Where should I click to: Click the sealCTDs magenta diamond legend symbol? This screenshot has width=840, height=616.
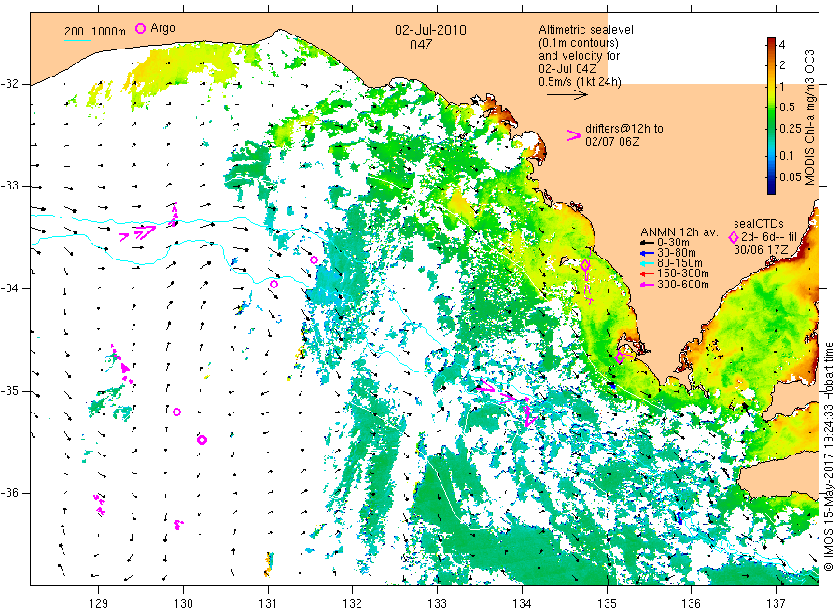point(734,237)
